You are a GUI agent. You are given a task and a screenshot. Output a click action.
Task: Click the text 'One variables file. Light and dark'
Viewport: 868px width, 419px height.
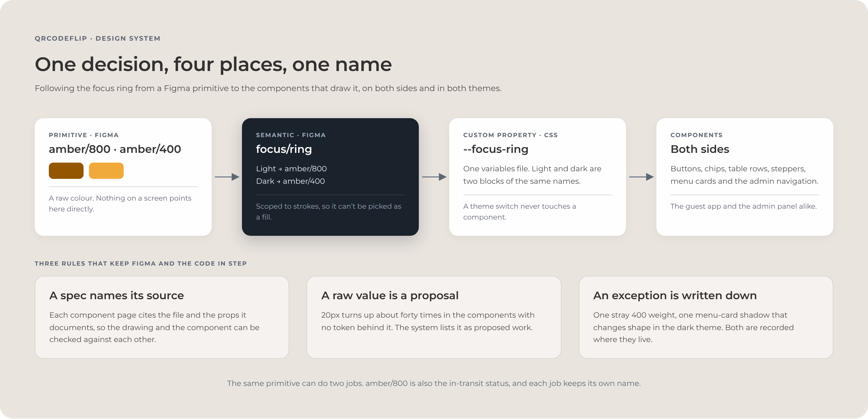point(532,175)
